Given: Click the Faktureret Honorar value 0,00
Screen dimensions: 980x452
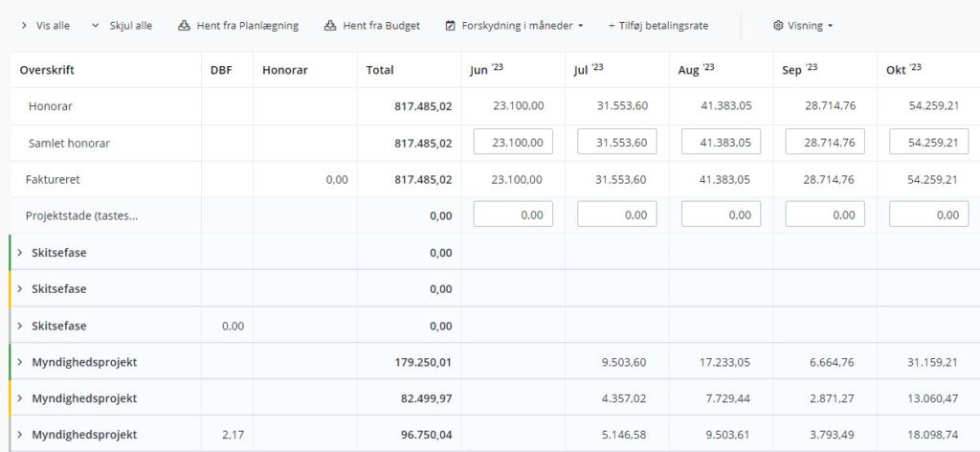Looking at the screenshot, I should [337, 179].
